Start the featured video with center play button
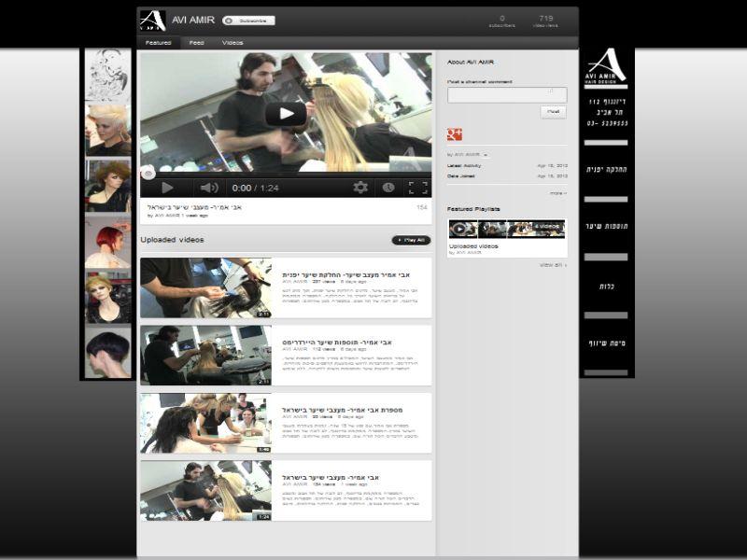The width and height of the screenshot is (747, 560). (286, 113)
